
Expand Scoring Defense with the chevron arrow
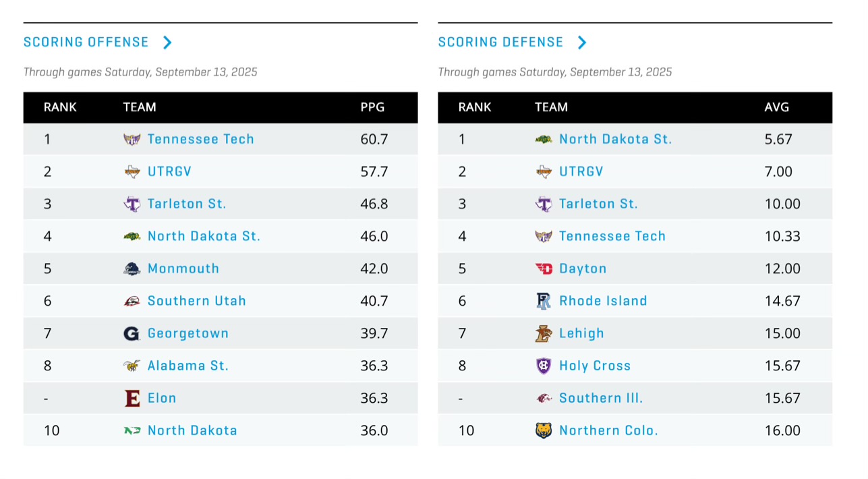click(x=582, y=43)
